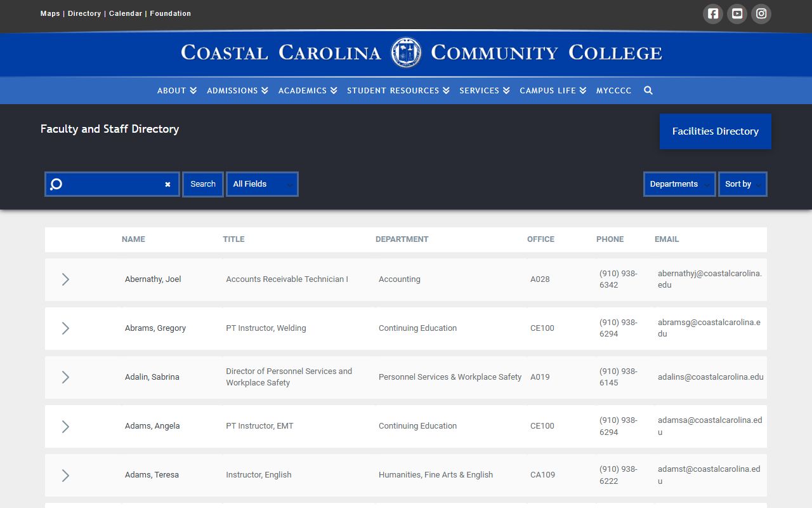The width and height of the screenshot is (812, 508).
Task: Follow the Foundation link in top bar
Action: pos(171,13)
